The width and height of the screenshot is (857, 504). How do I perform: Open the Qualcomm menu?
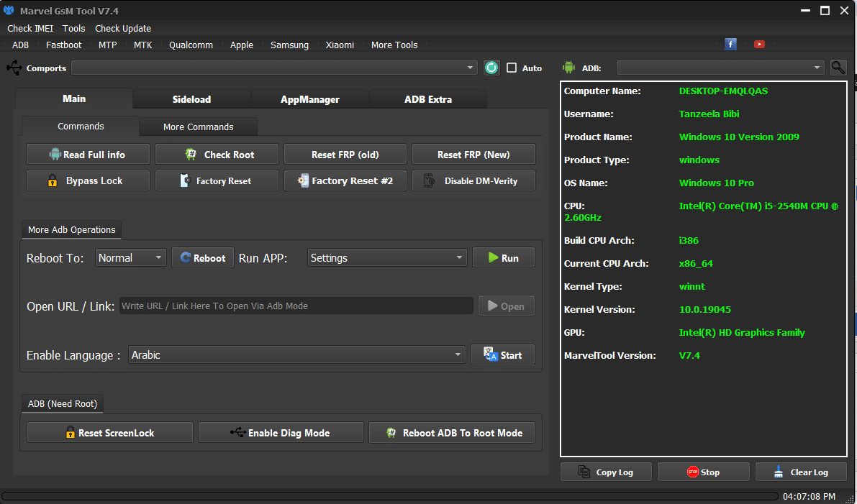point(191,45)
